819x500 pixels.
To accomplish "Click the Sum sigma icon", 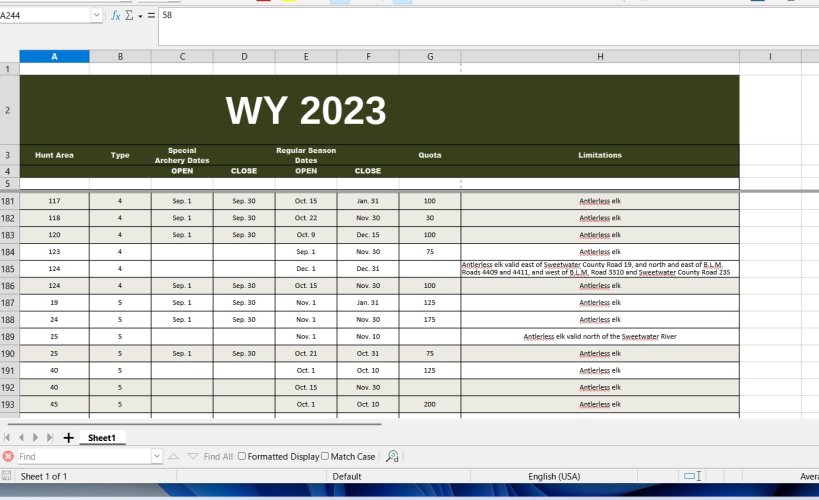I will [x=129, y=16].
